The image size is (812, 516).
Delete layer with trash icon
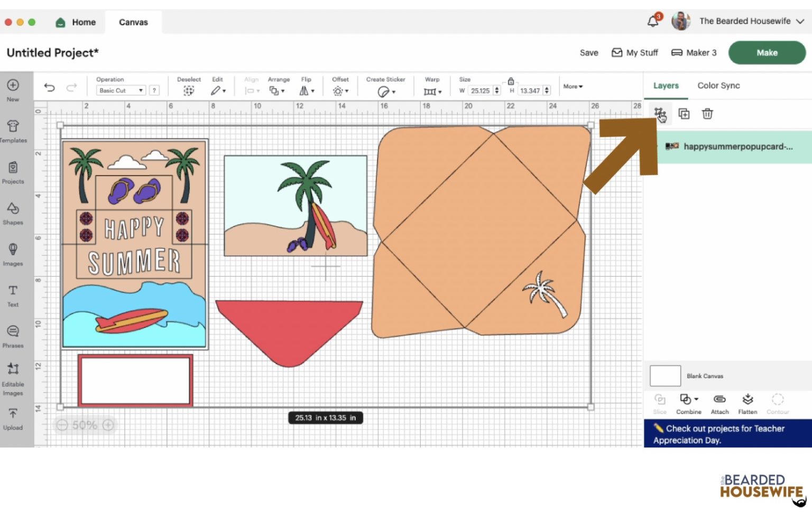coord(707,114)
